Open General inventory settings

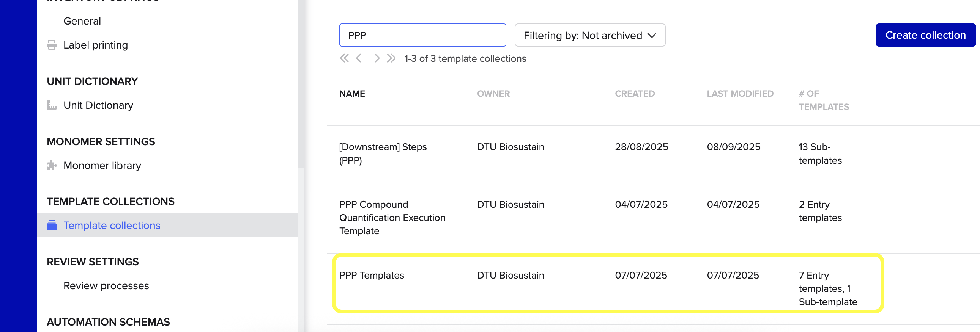coord(82,21)
